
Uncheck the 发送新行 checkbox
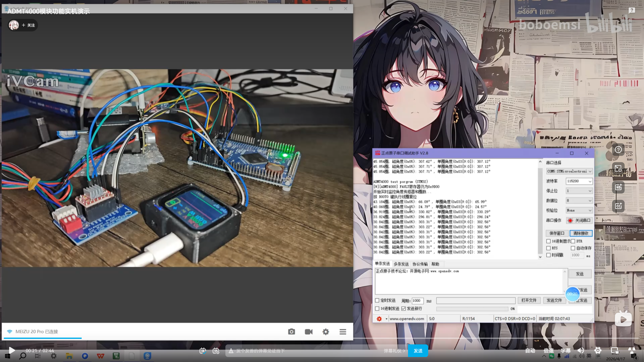tap(404, 308)
